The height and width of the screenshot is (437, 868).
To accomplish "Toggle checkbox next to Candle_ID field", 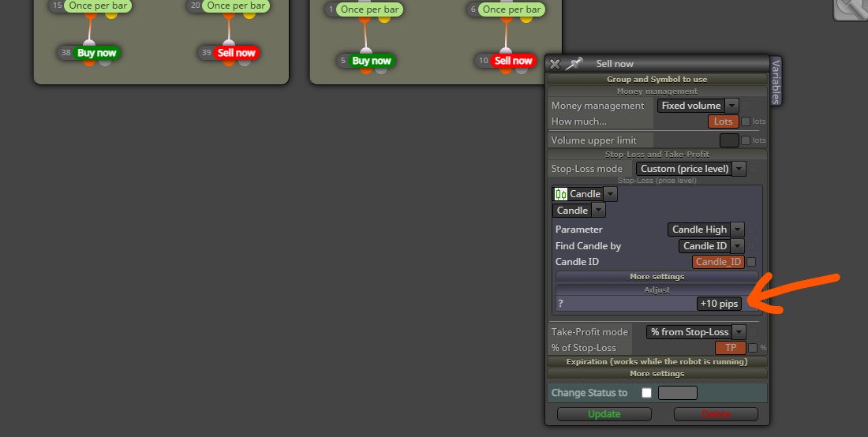I will [x=751, y=262].
